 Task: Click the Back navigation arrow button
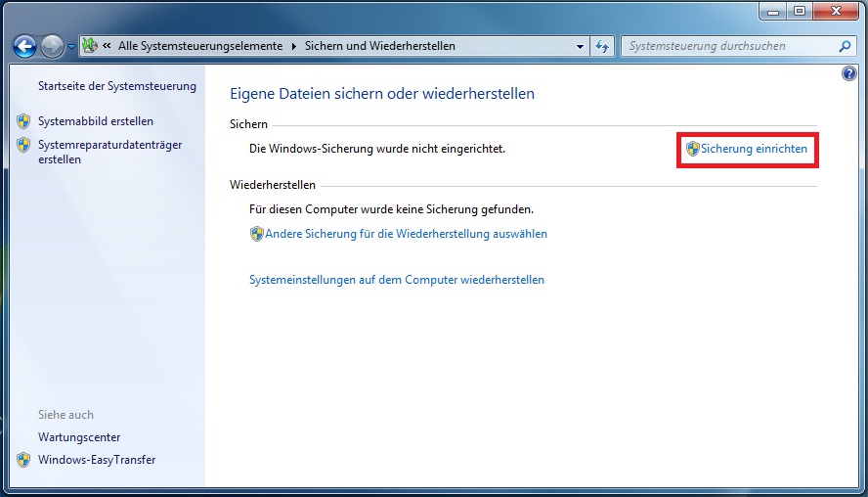(24, 47)
